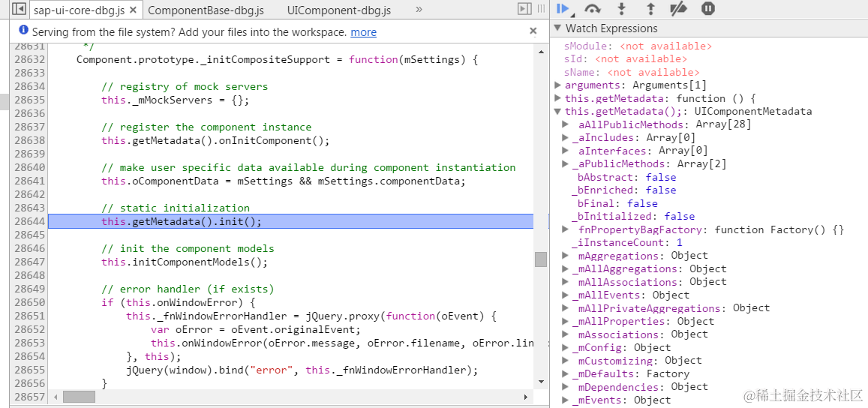Select the sName watch expression
Screen dimensions: 868x408
click(632, 72)
